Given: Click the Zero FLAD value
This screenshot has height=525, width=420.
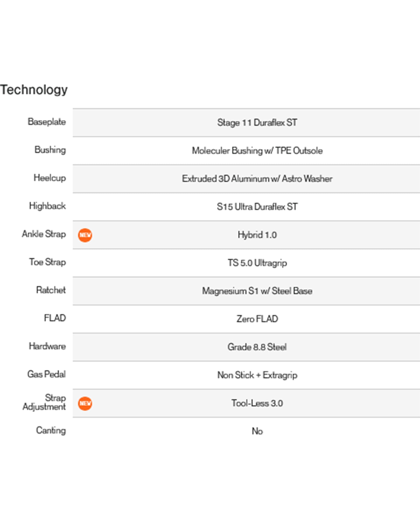Looking at the screenshot, I should click(x=257, y=319).
